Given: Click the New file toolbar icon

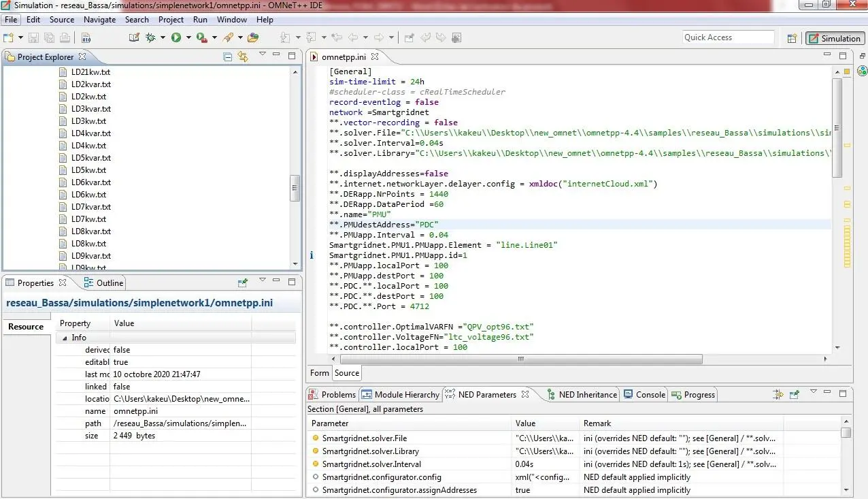Looking at the screenshot, I should tap(10, 37).
